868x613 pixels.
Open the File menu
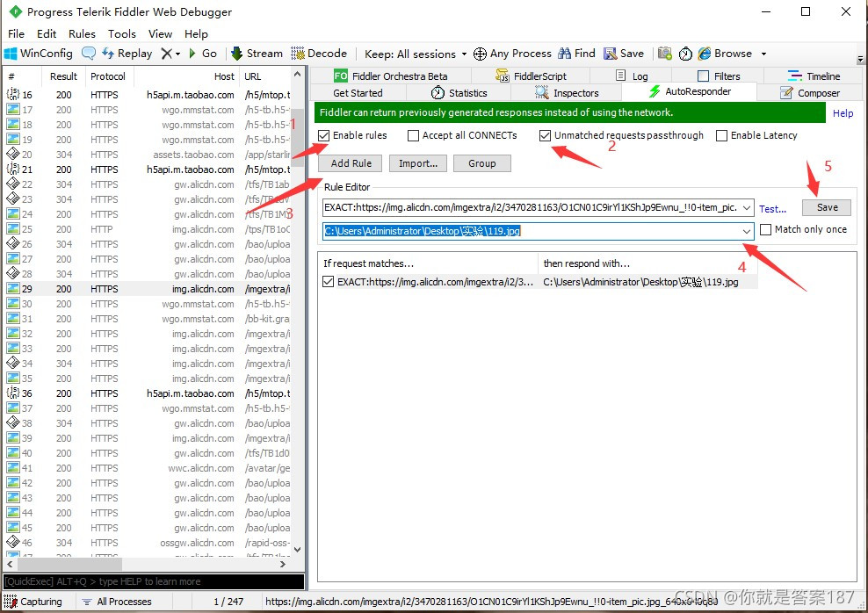pyautogui.click(x=16, y=33)
